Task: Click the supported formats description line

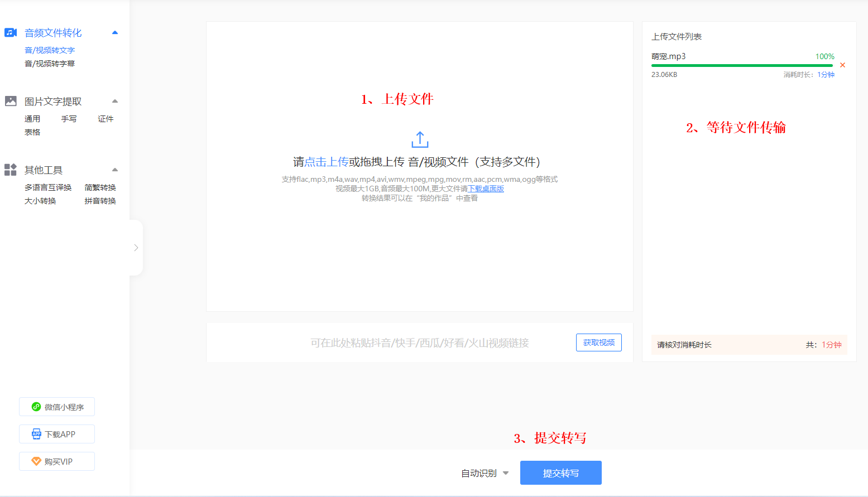Action: pos(420,179)
